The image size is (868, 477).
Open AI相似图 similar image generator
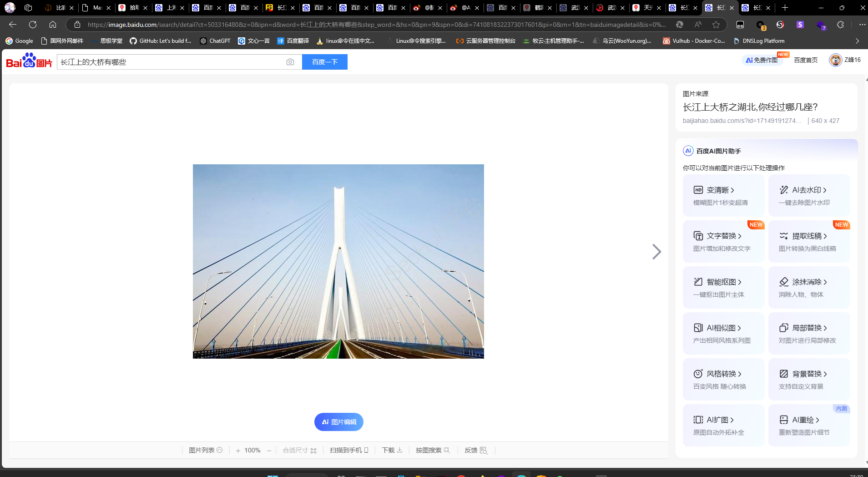pos(723,333)
